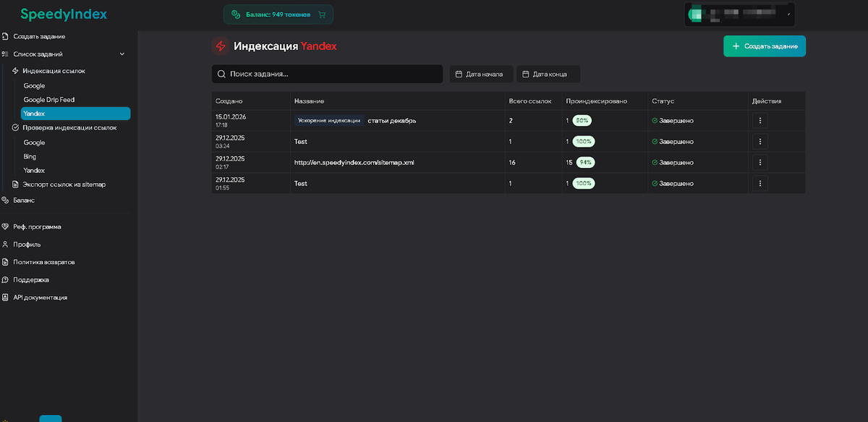Open the Дата конца date picker
Screen dimensions: 868x422
click(x=548, y=74)
